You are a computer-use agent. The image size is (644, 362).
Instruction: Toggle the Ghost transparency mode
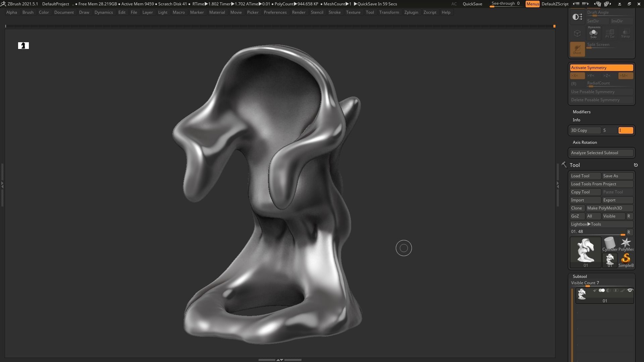click(577, 49)
